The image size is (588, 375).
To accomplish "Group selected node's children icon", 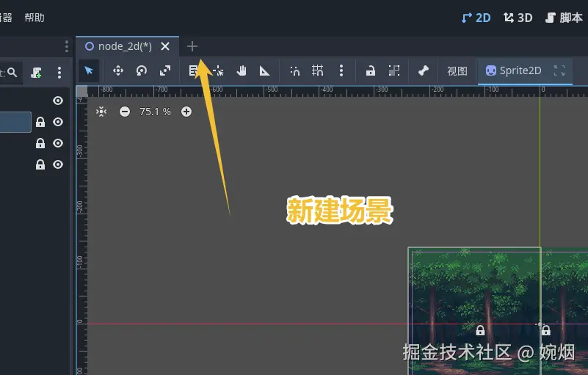I will (x=393, y=70).
